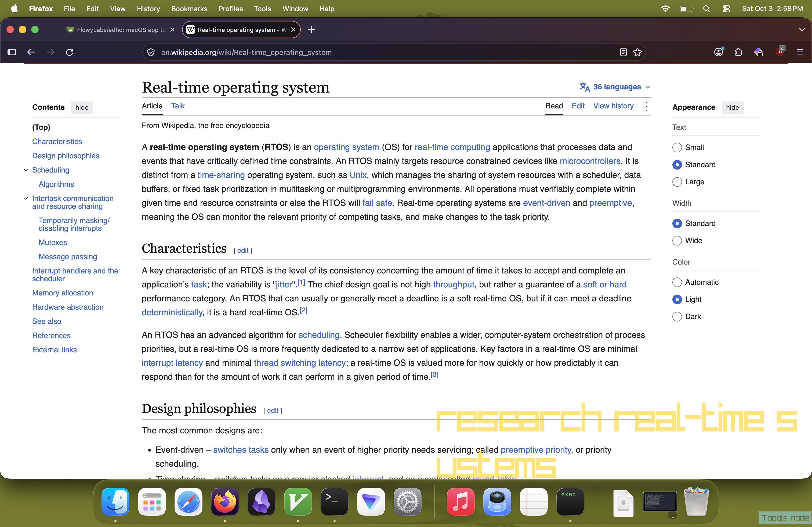
Task: Select Light color mode
Action: point(677,299)
